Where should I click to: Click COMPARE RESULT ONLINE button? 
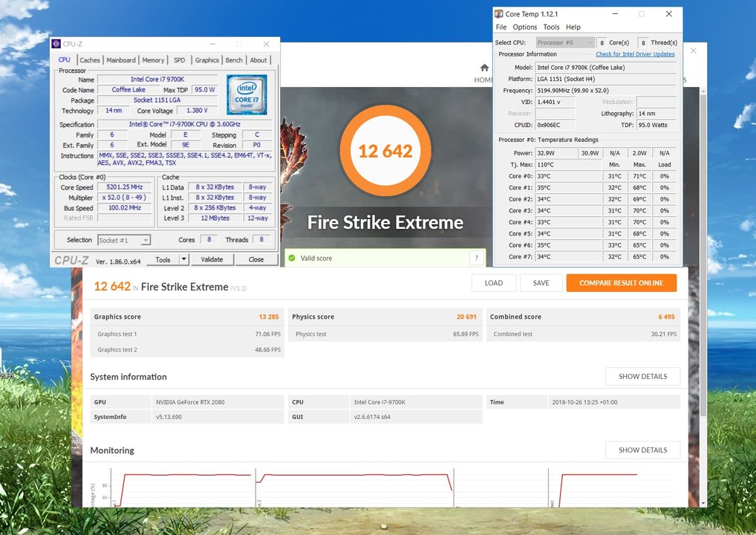622,283
